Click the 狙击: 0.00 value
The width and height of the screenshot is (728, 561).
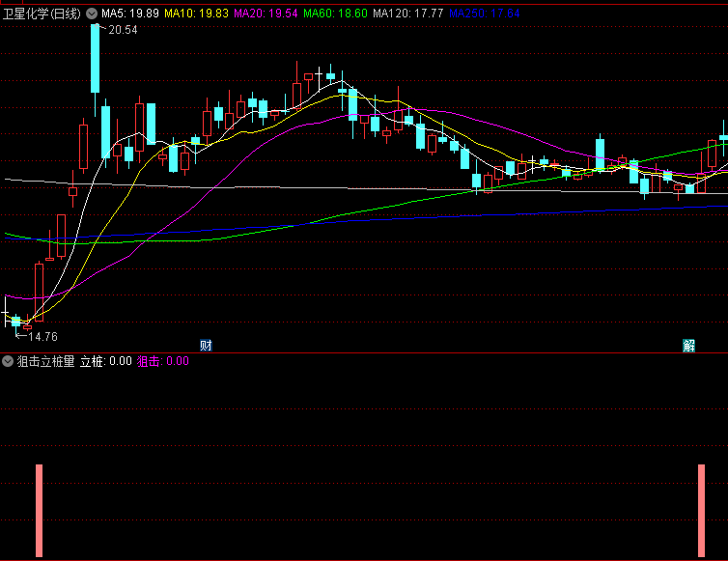click(163, 361)
